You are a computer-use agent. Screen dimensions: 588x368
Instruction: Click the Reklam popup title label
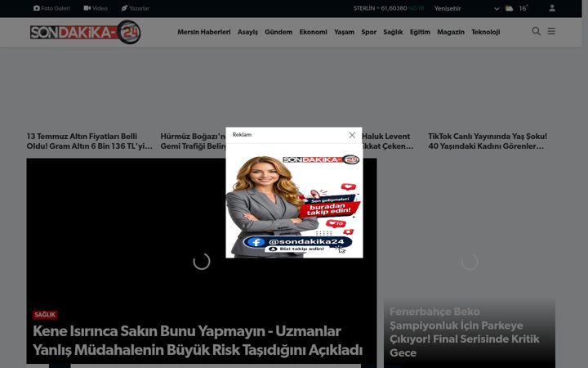pos(242,135)
